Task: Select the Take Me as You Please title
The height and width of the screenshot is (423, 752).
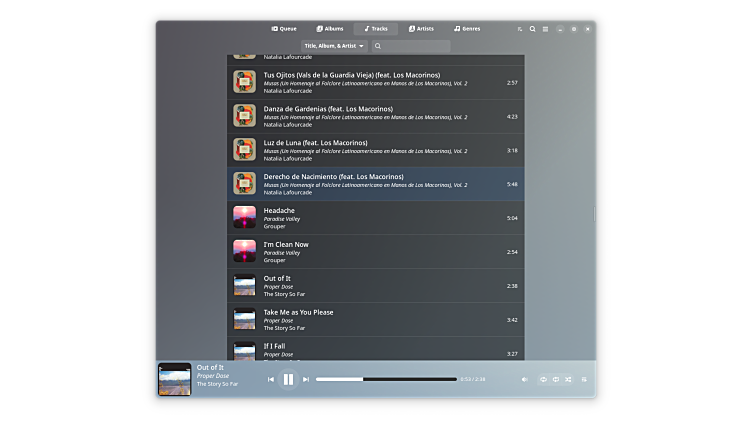Action: click(298, 312)
